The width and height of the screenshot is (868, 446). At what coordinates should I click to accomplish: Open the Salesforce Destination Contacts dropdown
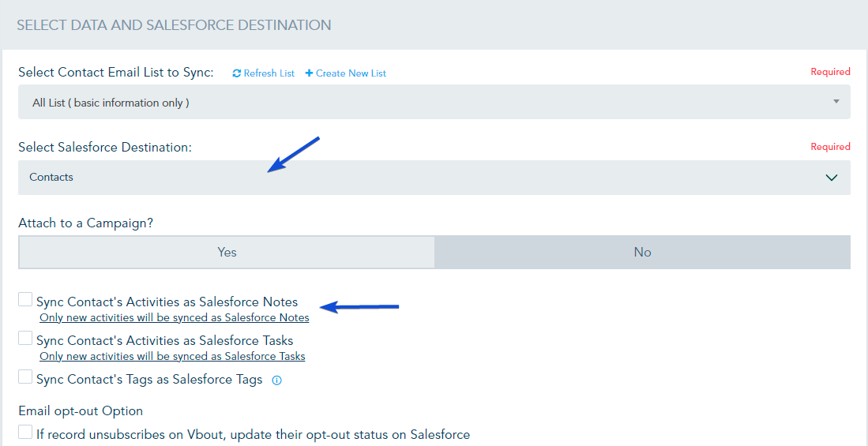(x=434, y=178)
